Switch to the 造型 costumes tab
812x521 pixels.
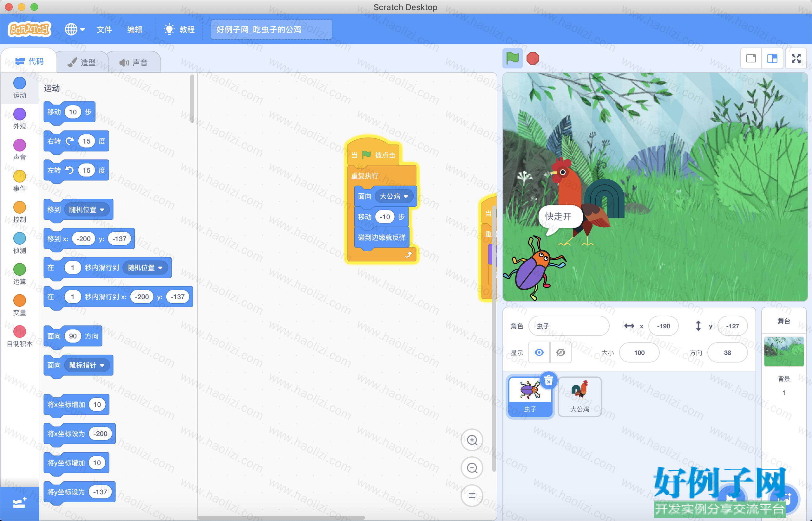82,62
